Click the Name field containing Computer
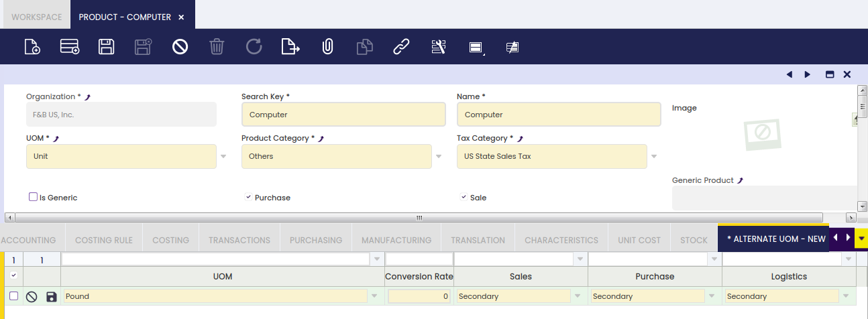This screenshot has height=319, width=868. tap(559, 115)
